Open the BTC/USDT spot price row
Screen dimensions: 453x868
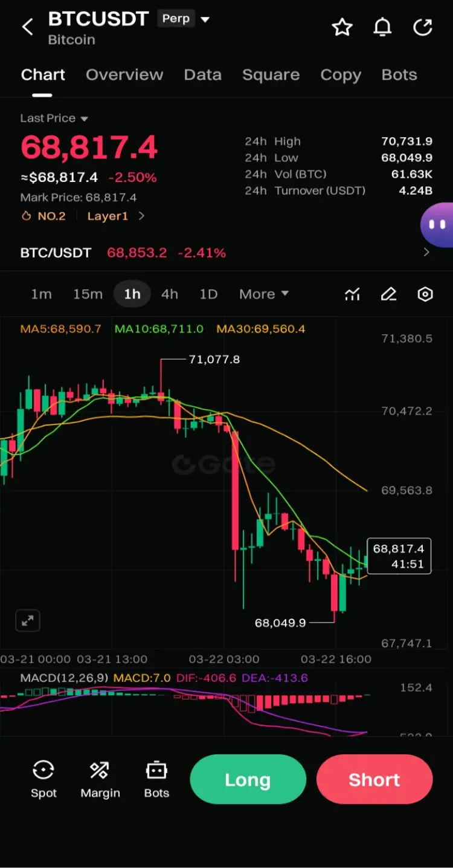(x=226, y=253)
